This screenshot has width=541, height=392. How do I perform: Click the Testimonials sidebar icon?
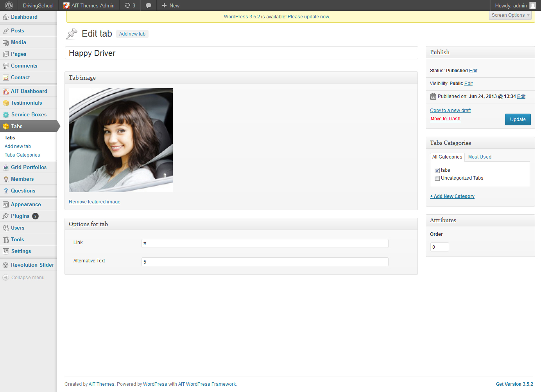click(6, 103)
